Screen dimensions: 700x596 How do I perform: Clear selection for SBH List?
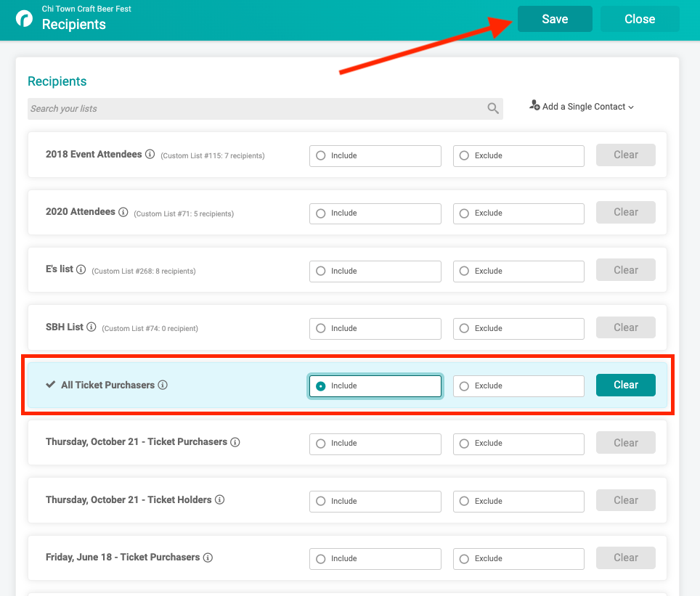click(625, 327)
